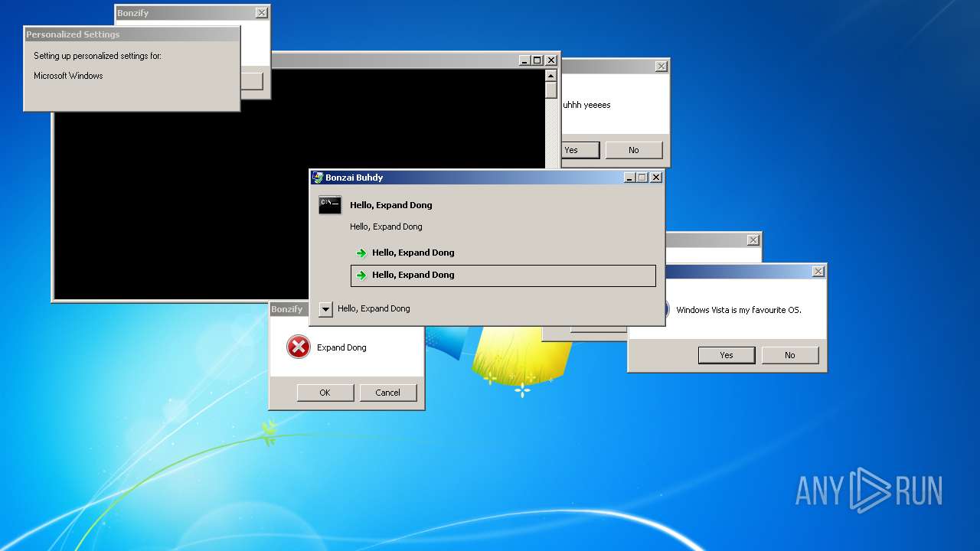Viewport: 980px width, 551px height.
Task: Click the "uhhh yeeees" message text
Action: [x=587, y=105]
